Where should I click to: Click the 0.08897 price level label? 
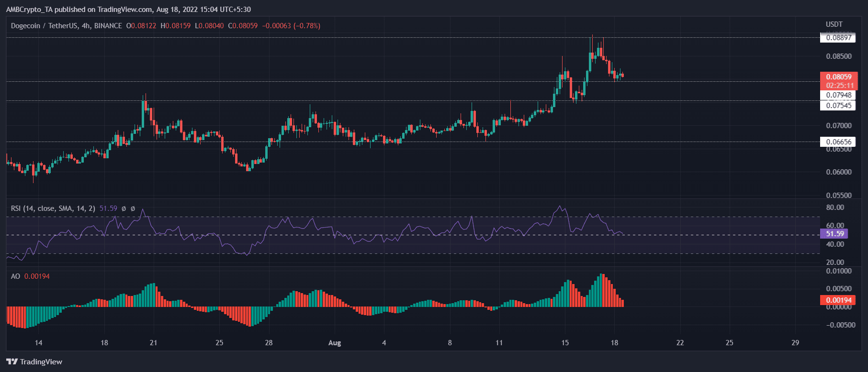838,38
